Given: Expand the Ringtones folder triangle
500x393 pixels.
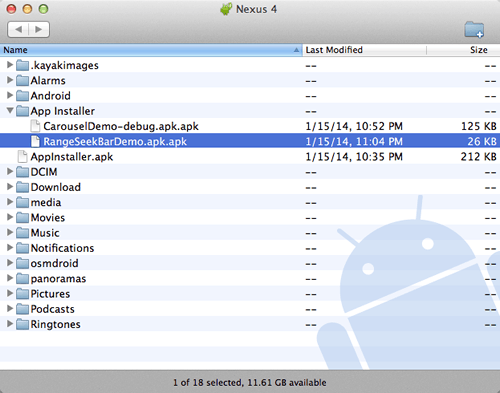Looking at the screenshot, I should (10, 324).
